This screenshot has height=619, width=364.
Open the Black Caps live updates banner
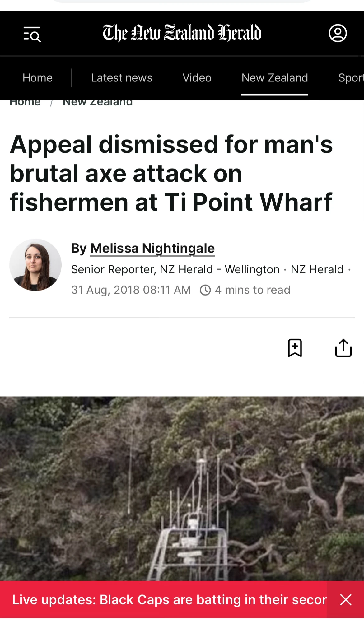pyautogui.click(x=169, y=599)
